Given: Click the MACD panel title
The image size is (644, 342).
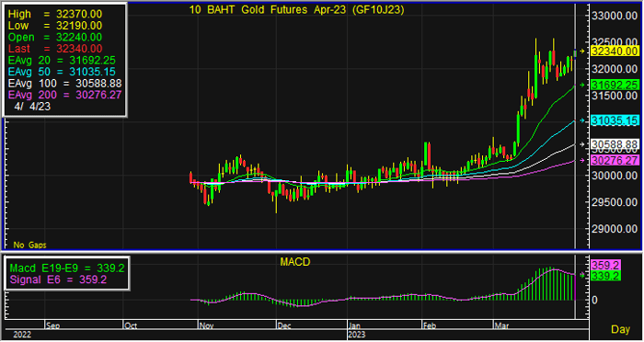Looking at the screenshot, I should point(295,262).
